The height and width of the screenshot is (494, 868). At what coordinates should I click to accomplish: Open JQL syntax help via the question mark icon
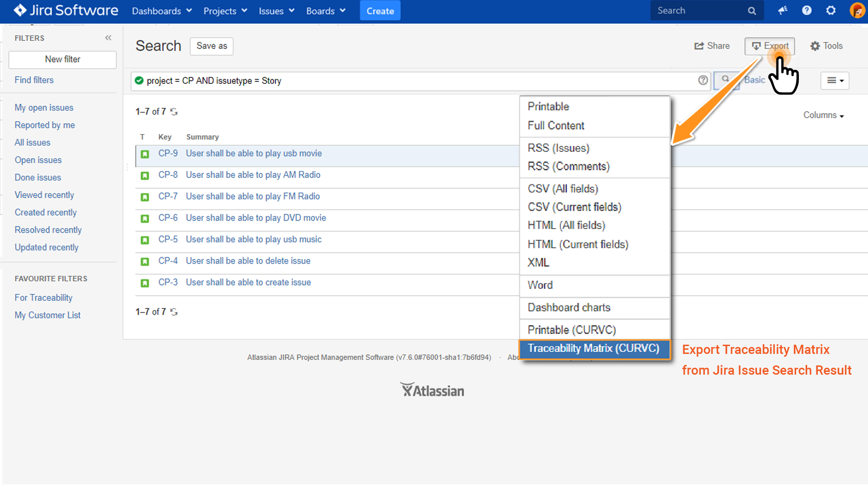(703, 81)
